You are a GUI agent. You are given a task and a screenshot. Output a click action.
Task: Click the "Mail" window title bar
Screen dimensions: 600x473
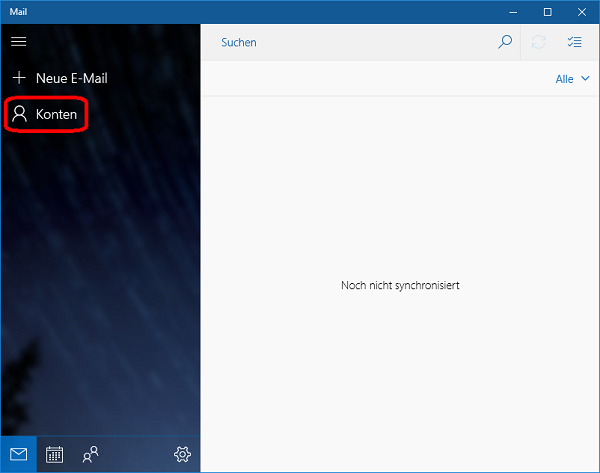click(250, 12)
